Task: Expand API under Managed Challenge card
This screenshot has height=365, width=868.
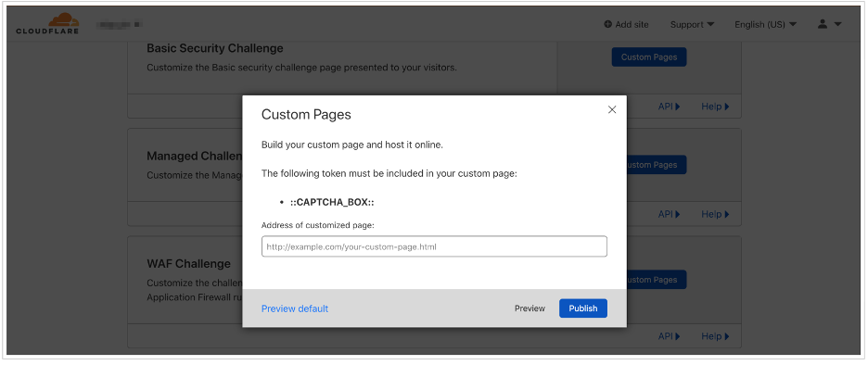Action: coord(669,214)
